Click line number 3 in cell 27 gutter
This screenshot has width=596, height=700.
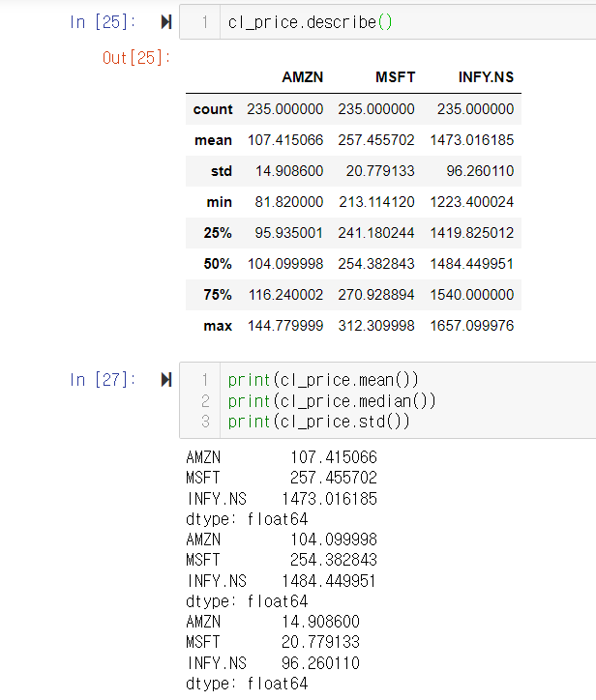[205, 422]
